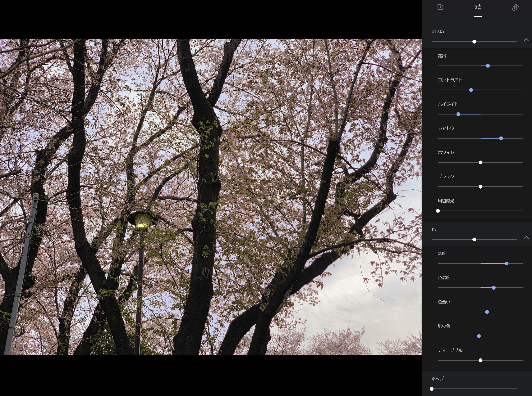532x396 pixels.
Task: Click the ディープブルー slider handle
Action: coord(480,360)
